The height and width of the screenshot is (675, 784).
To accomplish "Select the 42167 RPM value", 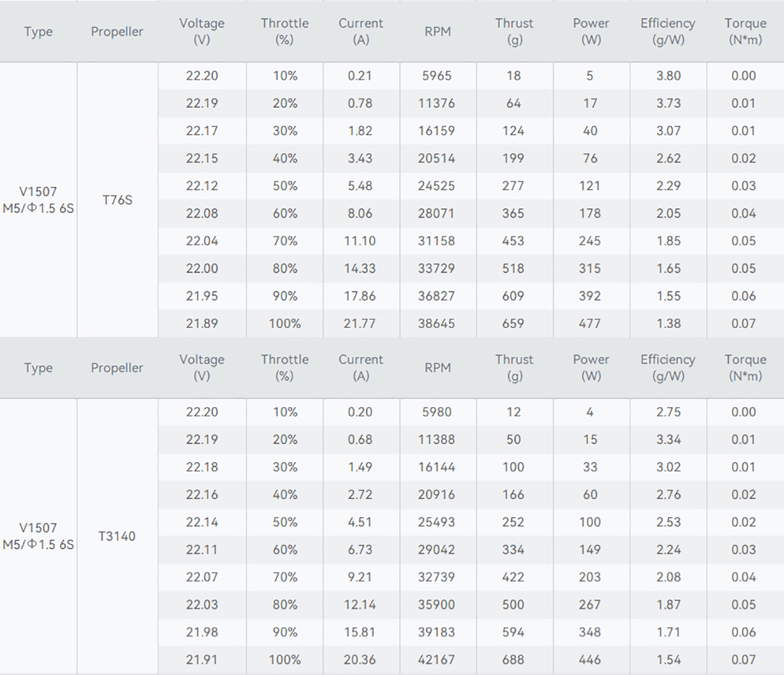I will click(x=436, y=660).
